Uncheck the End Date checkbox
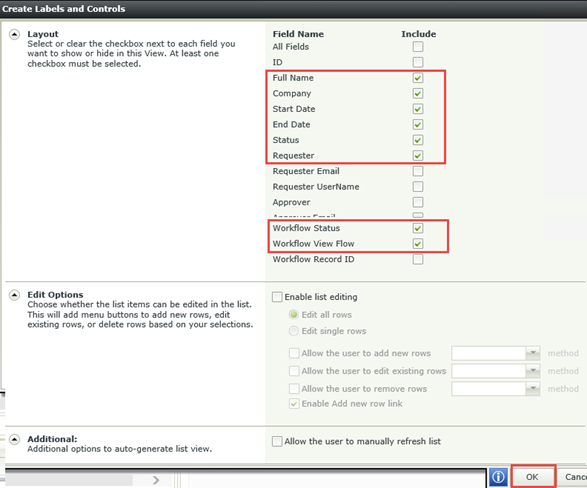The height and width of the screenshot is (488, 587). 418,124
